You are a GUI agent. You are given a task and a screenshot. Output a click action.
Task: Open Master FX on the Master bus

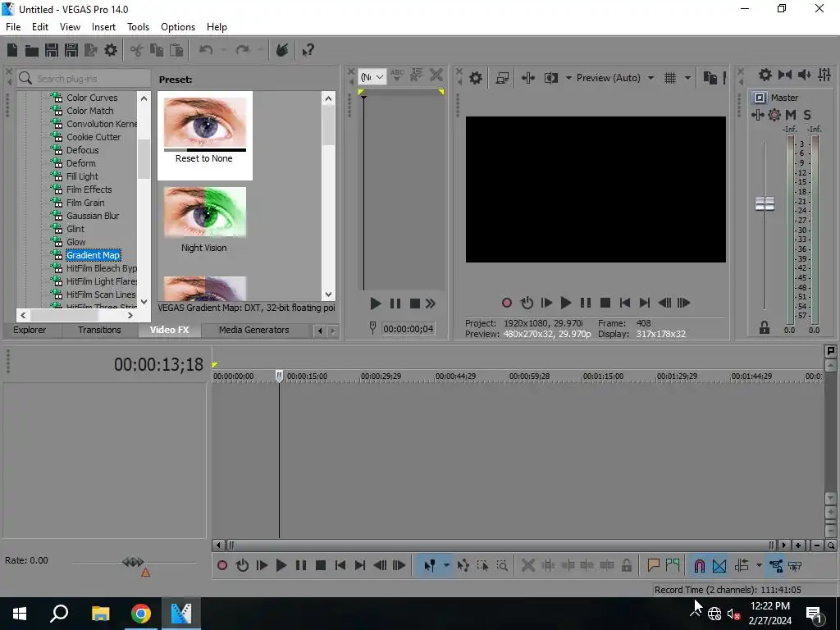[x=757, y=115]
